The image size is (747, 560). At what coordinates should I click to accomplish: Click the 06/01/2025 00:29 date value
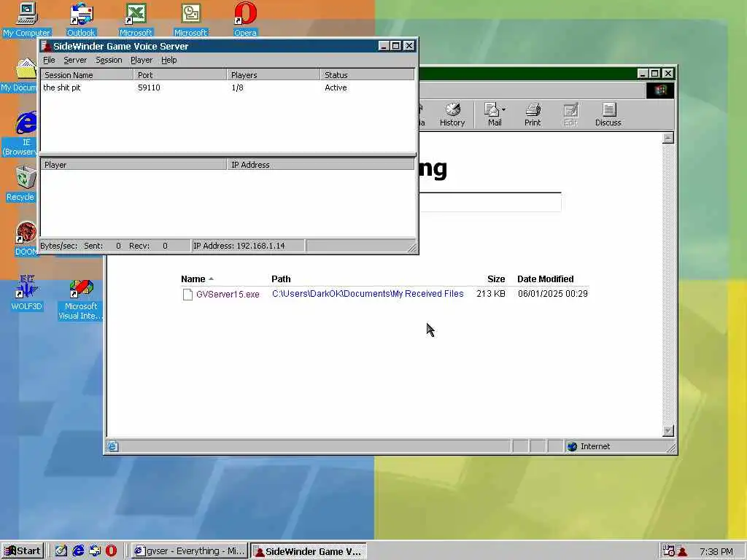click(x=553, y=294)
